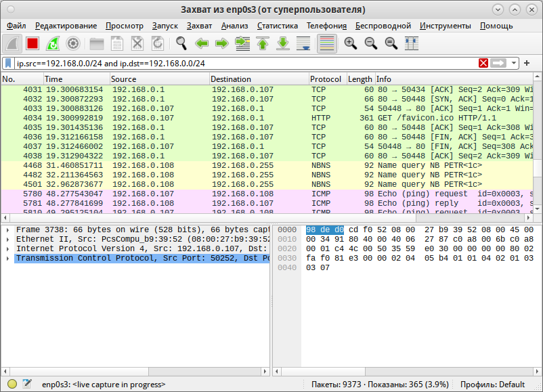The width and height of the screenshot is (543, 392).
Task: Sort by the Source column header
Action: [x=160, y=79]
